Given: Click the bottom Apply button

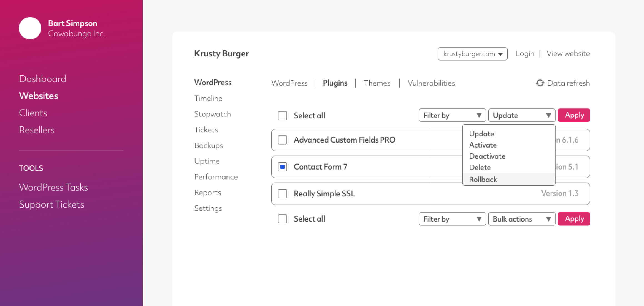Looking at the screenshot, I should (x=574, y=219).
